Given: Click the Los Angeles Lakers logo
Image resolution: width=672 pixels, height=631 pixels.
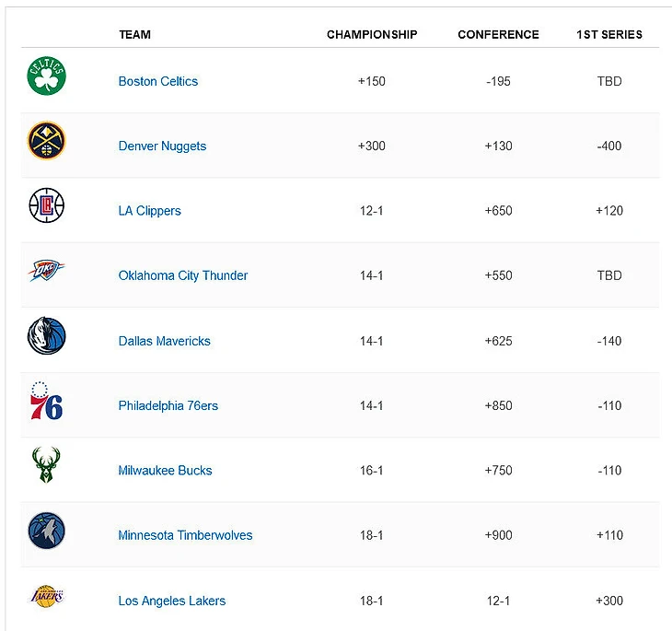Looking at the screenshot, I should pos(46,597).
